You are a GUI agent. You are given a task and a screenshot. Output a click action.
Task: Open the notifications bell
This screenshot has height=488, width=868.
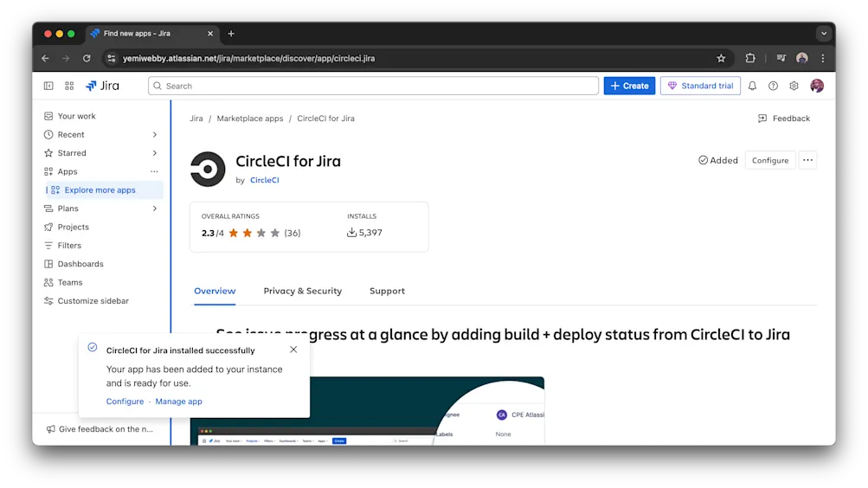point(752,86)
